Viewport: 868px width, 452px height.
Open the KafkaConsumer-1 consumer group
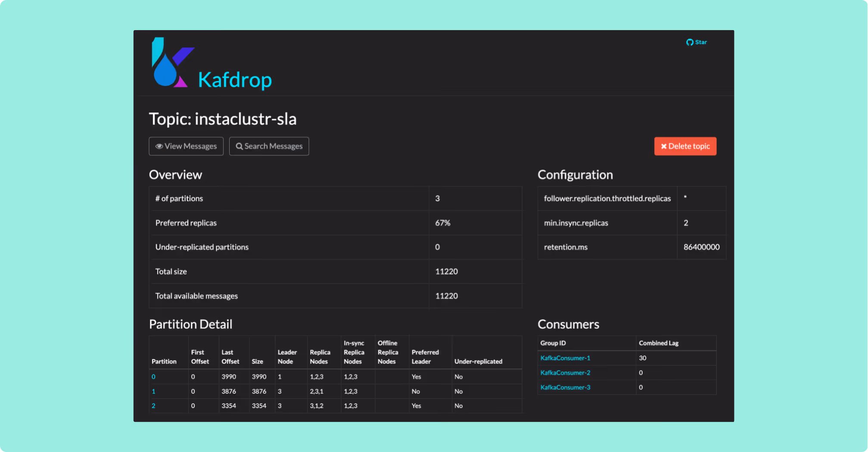coord(565,358)
